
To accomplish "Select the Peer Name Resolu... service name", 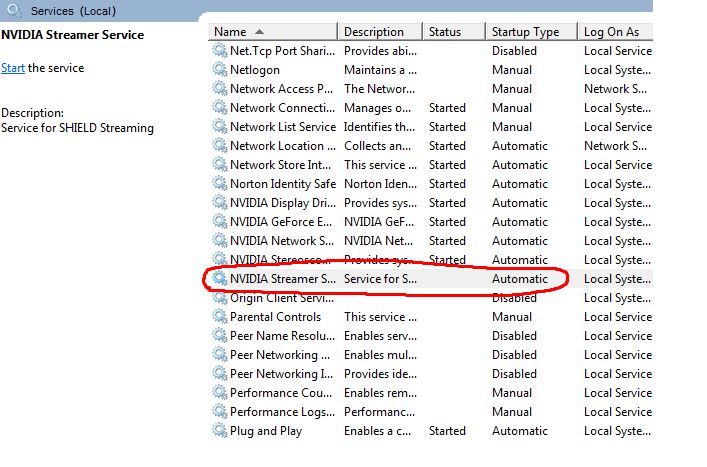I will click(x=282, y=336).
